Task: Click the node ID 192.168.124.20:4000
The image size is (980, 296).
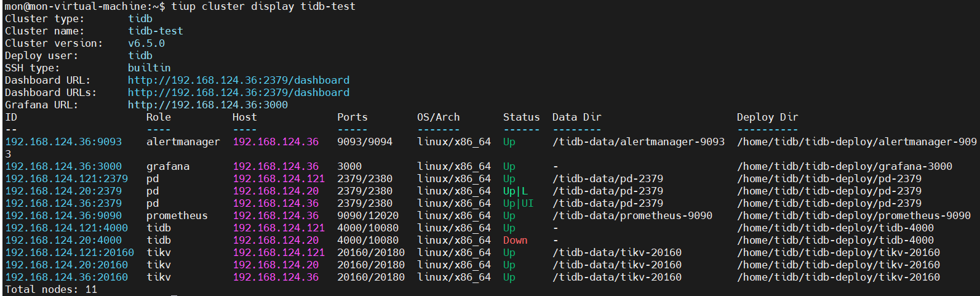Action: [63, 240]
